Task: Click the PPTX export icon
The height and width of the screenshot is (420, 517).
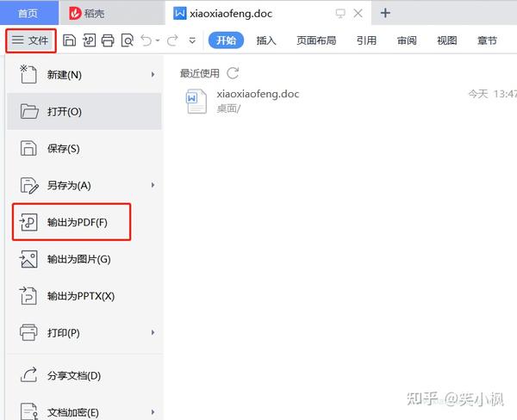Action: click(28, 296)
